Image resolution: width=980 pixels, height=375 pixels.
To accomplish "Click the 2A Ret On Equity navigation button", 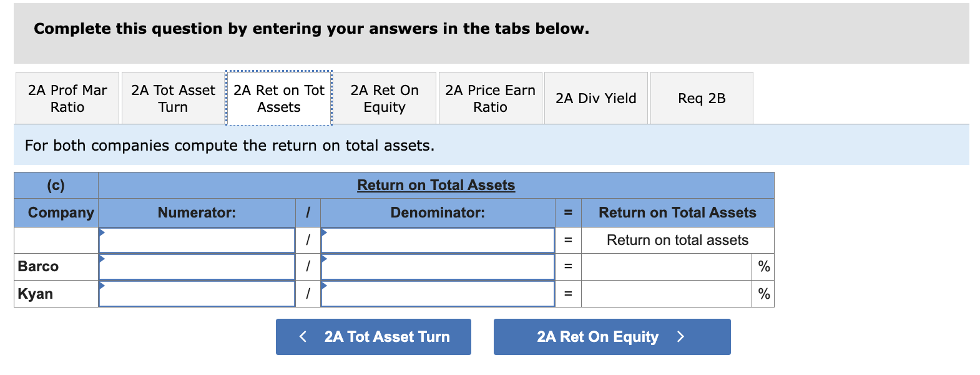I will pyautogui.click(x=611, y=336).
